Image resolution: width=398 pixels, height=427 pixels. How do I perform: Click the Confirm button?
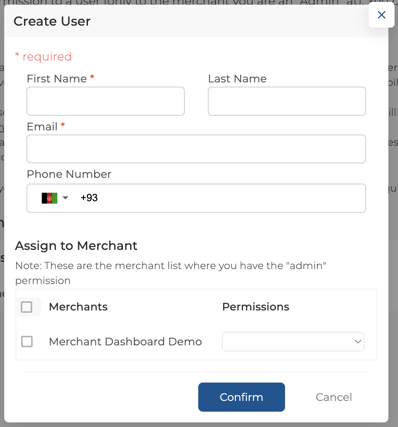pyautogui.click(x=241, y=397)
